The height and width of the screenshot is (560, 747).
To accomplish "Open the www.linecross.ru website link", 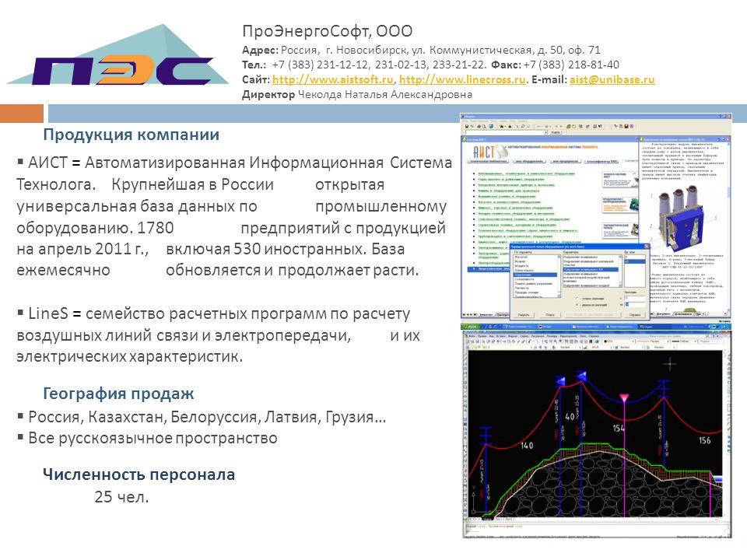I will (x=462, y=79).
